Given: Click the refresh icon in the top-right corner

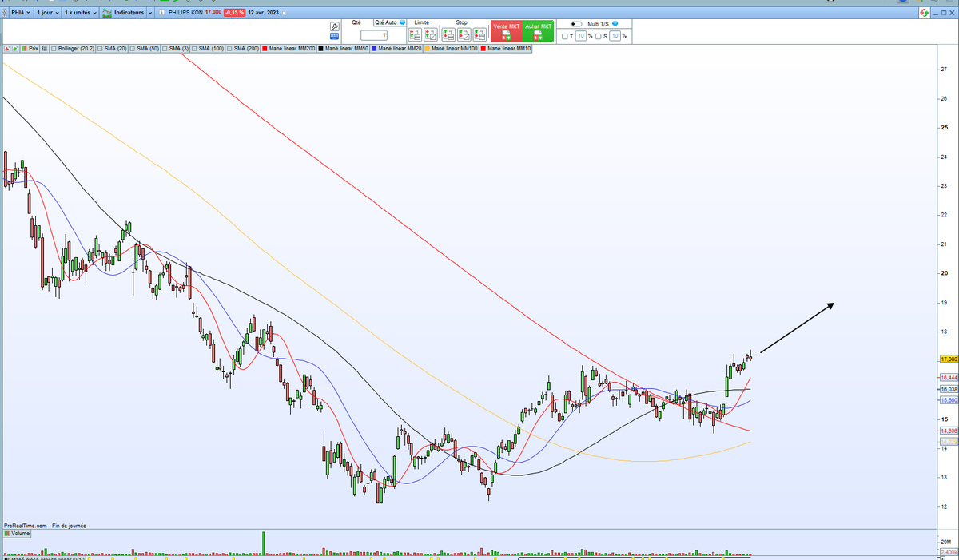Looking at the screenshot, I should [x=924, y=12].
